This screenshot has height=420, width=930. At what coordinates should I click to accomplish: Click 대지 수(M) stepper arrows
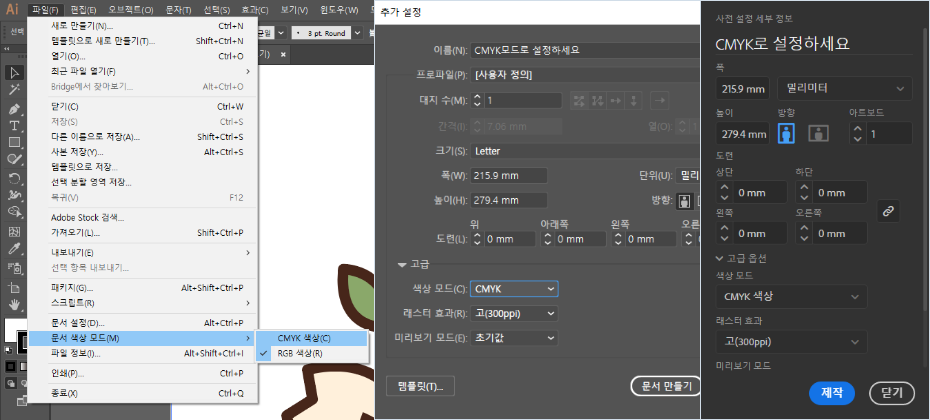(x=477, y=101)
